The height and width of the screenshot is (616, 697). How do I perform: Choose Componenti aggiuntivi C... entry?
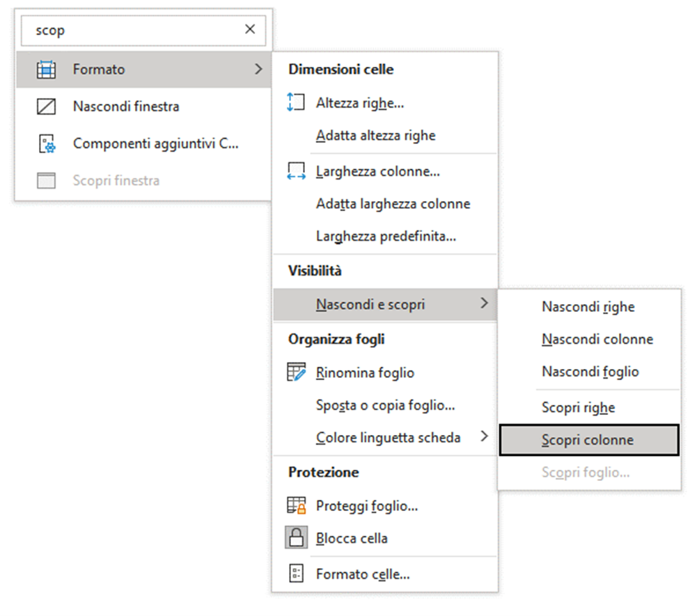(143, 143)
